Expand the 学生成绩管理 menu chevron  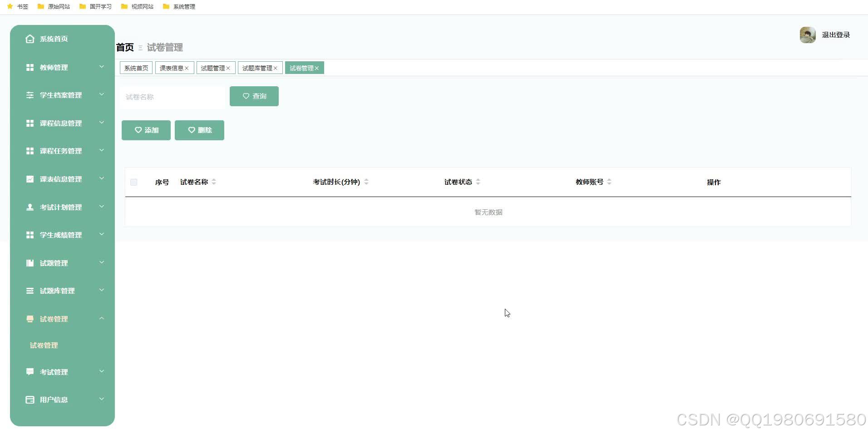[102, 234]
